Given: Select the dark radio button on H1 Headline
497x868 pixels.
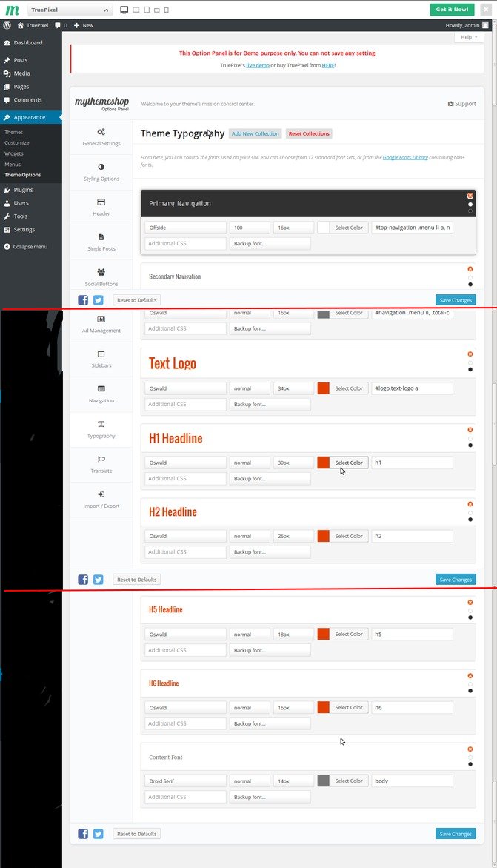Looking at the screenshot, I should [x=470, y=446].
